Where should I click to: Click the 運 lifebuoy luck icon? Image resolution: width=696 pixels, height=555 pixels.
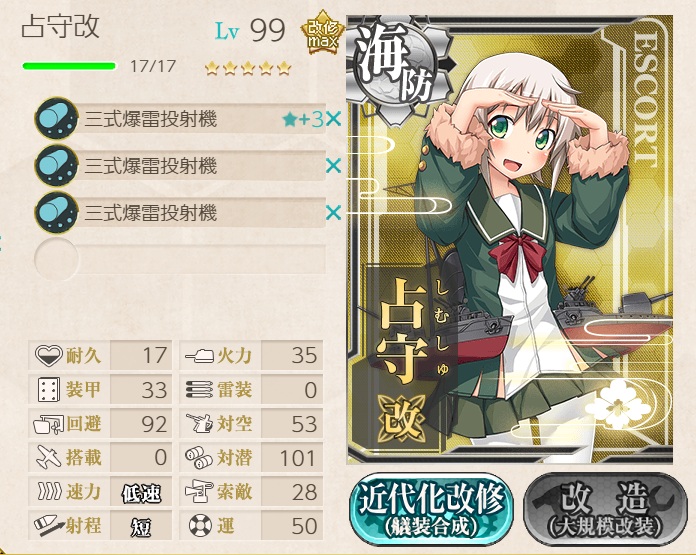(x=200, y=526)
